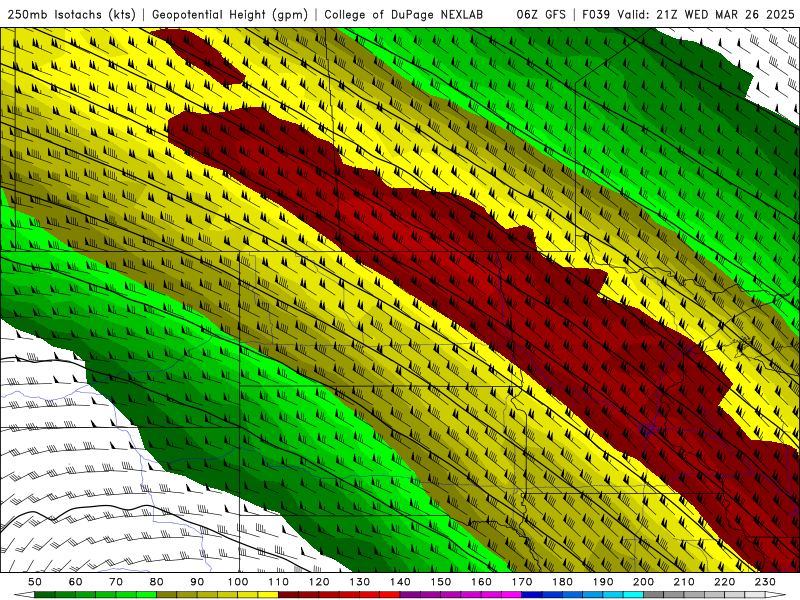Click the 120 label on the color scale
This screenshot has width=800, height=600.
319,582
